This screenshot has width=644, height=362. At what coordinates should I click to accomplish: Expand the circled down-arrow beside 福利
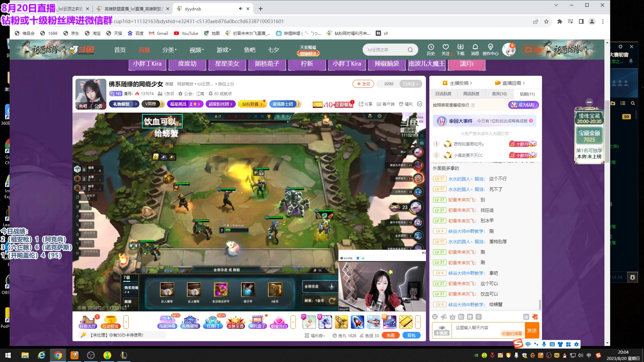tap(419, 104)
